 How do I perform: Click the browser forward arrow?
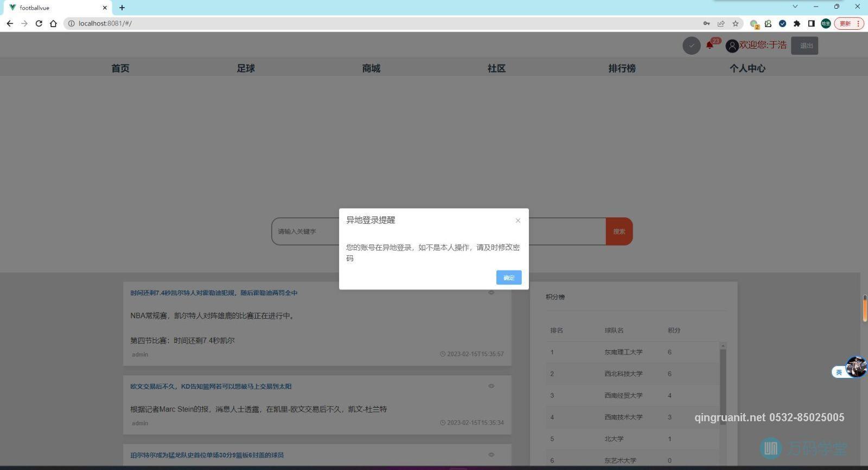tap(24, 23)
